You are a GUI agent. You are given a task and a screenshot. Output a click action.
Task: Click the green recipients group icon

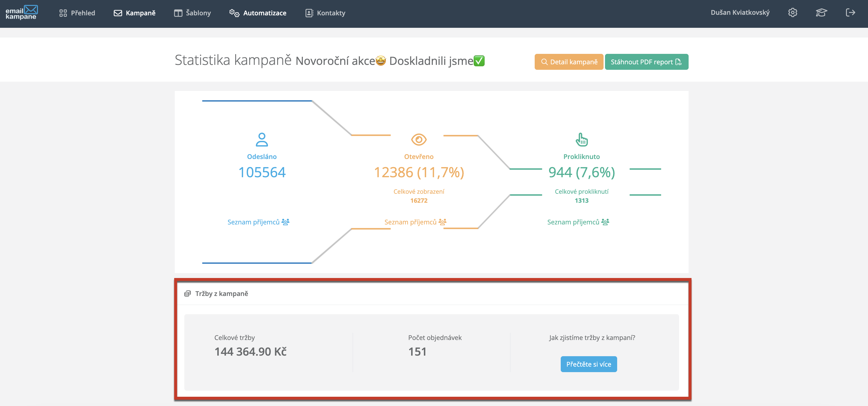click(x=605, y=222)
